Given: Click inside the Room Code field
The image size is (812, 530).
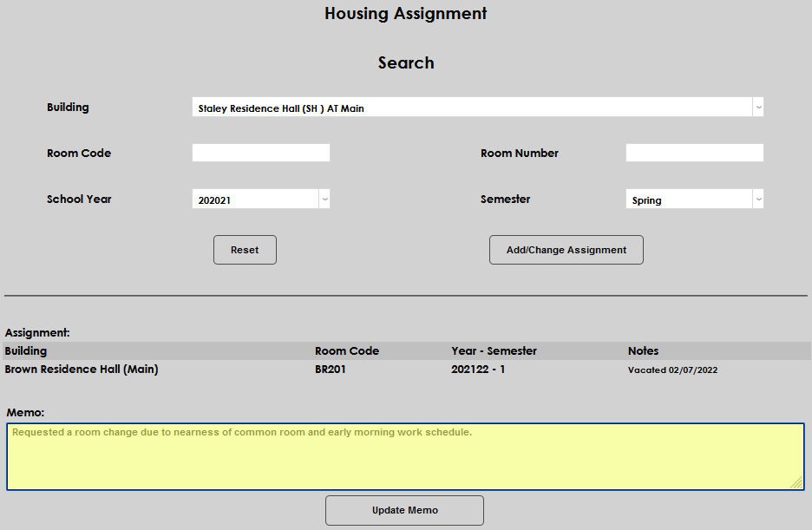Looking at the screenshot, I should pos(260,152).
